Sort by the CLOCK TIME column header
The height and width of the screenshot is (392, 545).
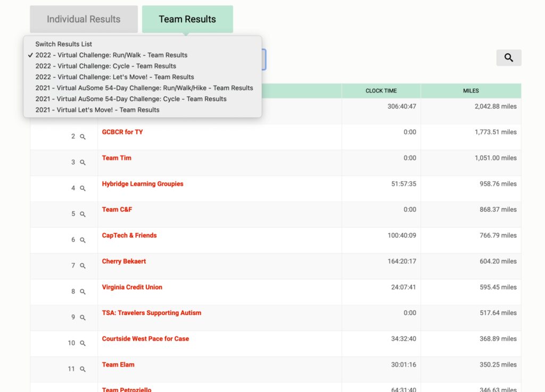click(381, 91)
